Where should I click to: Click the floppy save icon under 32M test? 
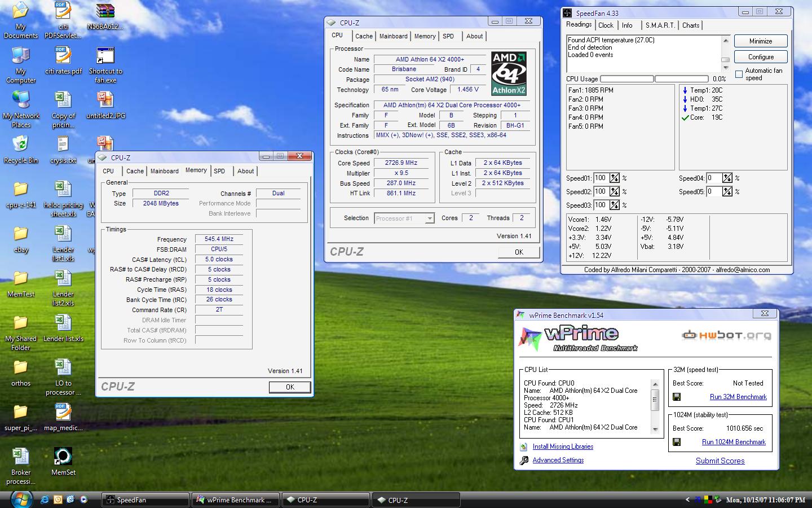(x=677, y=397)
